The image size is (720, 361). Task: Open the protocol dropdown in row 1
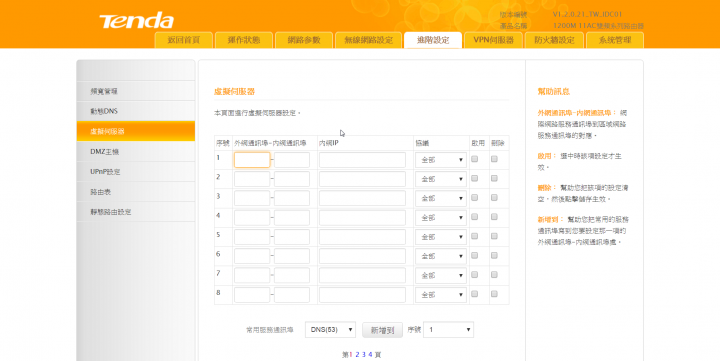(441, 160)
